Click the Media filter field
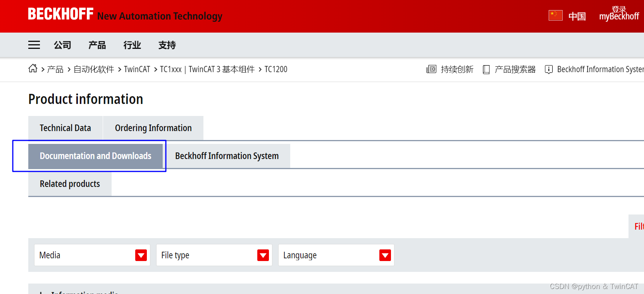644x294 pixels. (x=92, y=255)
